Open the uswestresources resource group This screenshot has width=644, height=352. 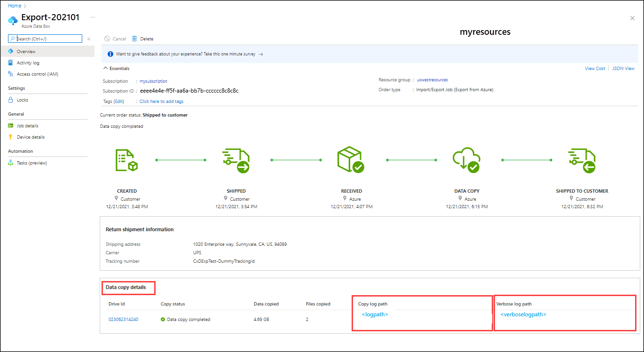point(432,79)
